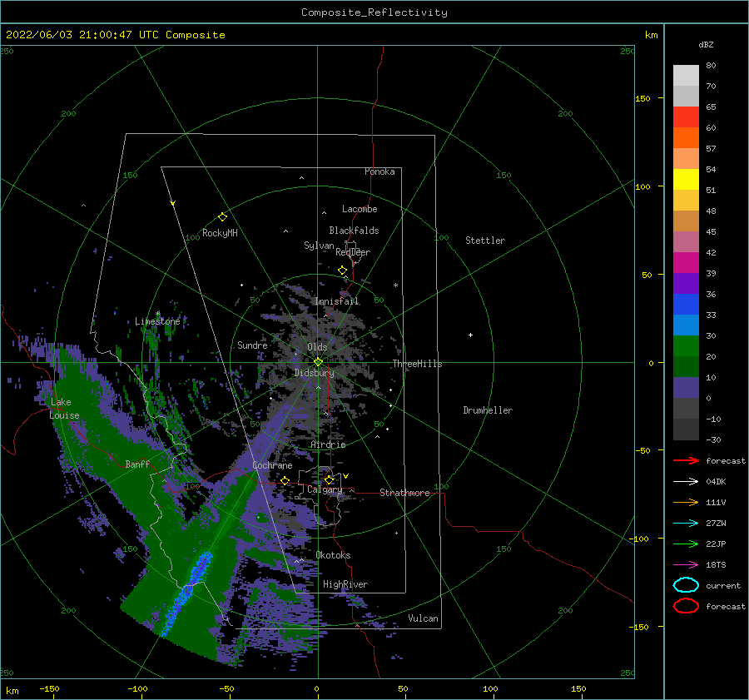Click the dBZ legend heading
Screen dimensions: 749x700
tap(706, 44)
